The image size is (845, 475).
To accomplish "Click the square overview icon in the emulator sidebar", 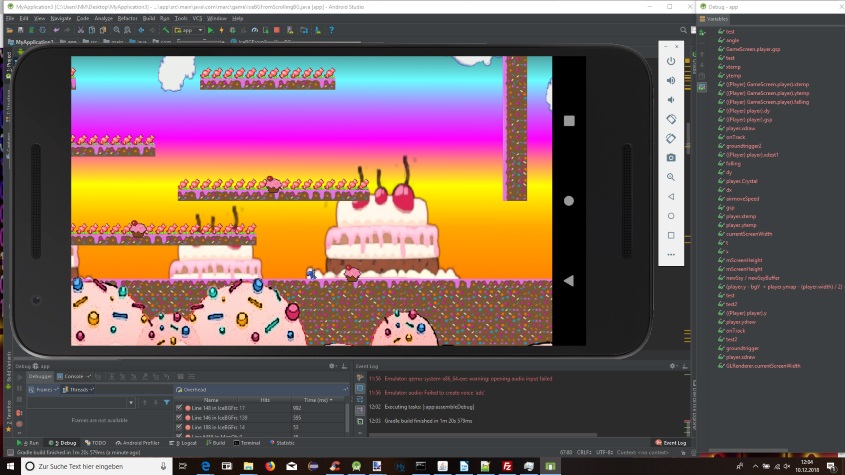I will coord(671,235).
